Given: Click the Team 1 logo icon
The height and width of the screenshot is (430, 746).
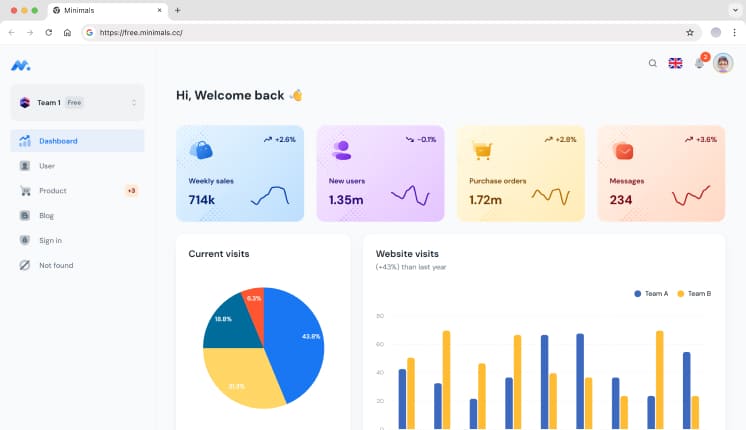Looking at the screenshot, I should coord(25,102).
